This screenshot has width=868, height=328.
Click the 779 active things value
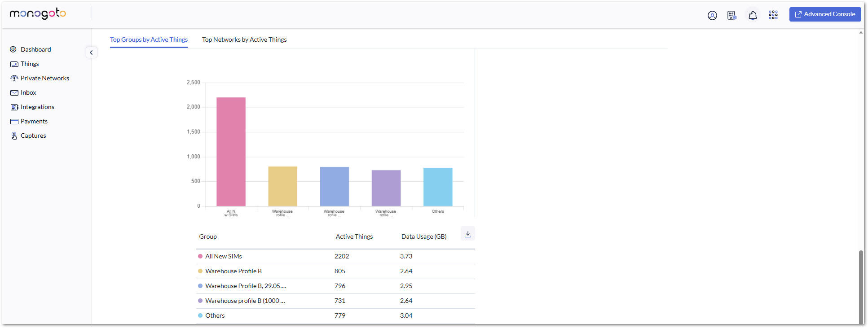(x=340, y=315)
